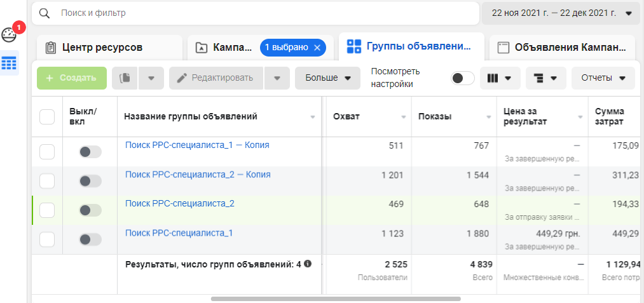Click the impressions value 1 880
Screen dimensions: 644x303
tap(477, 234)
